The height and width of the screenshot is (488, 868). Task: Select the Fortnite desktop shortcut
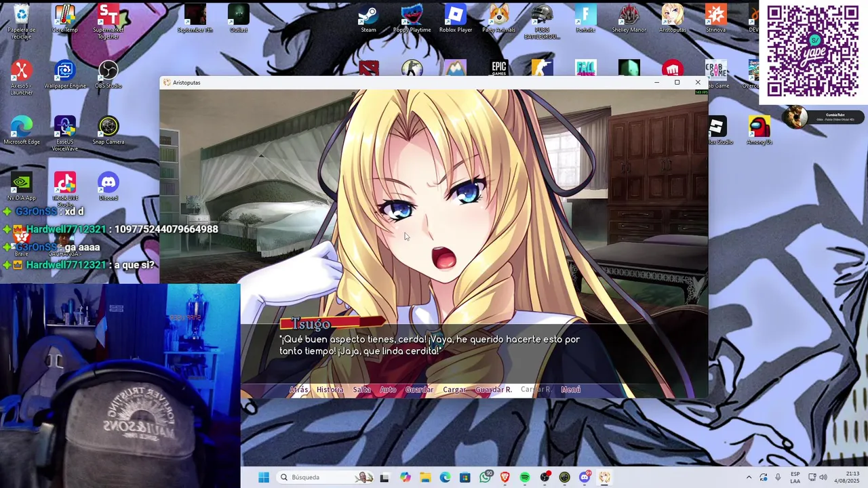coord(585,18)
